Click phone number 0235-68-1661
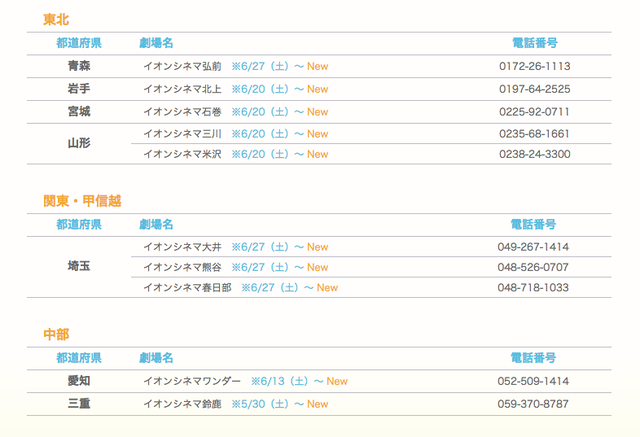This screenshot has width=640, height=437. tap(534, 134)
